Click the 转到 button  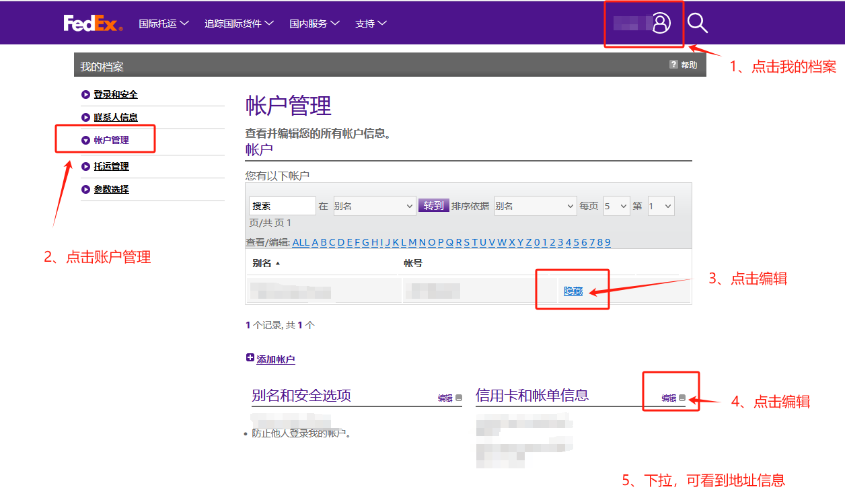click(433, 206)
